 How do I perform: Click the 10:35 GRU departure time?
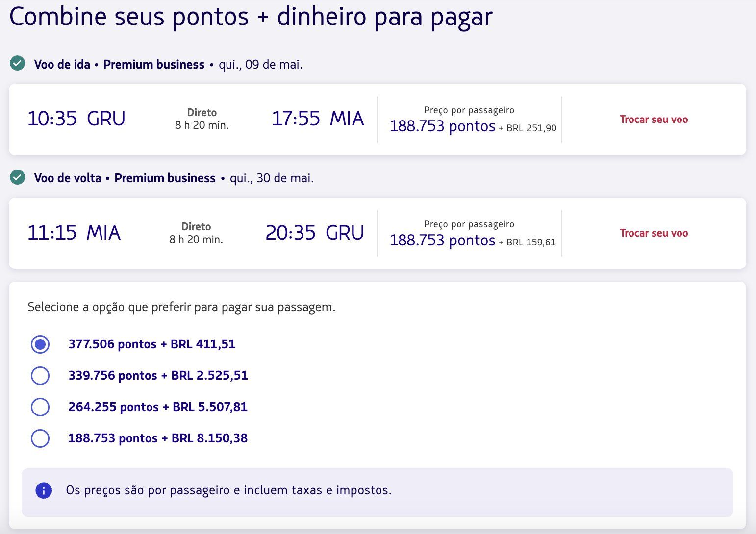tap(76, 119)
